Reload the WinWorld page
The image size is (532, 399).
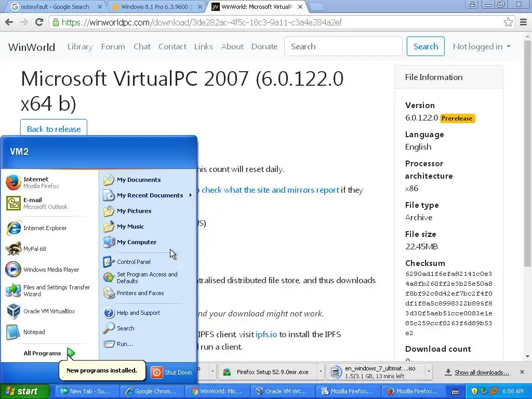pos(39,22)
